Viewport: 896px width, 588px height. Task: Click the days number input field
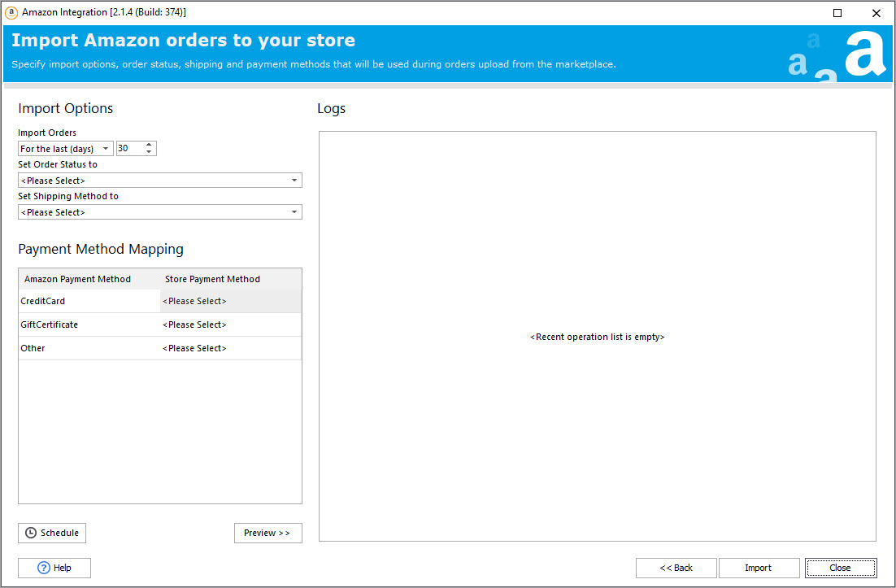(x=129, y=149)
